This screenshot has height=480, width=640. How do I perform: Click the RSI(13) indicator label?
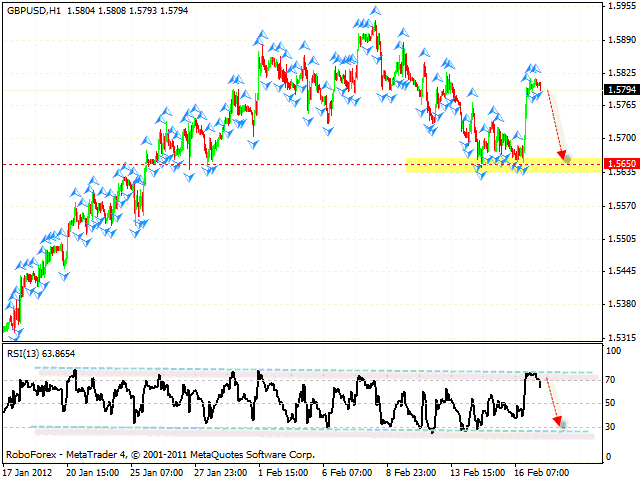(26, 353)
